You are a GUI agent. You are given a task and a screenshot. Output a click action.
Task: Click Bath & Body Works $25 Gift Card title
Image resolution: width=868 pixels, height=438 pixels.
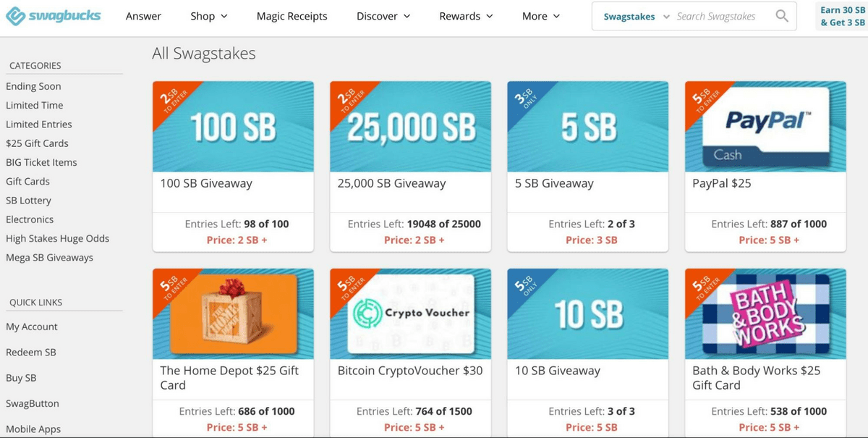click(757, 378)
